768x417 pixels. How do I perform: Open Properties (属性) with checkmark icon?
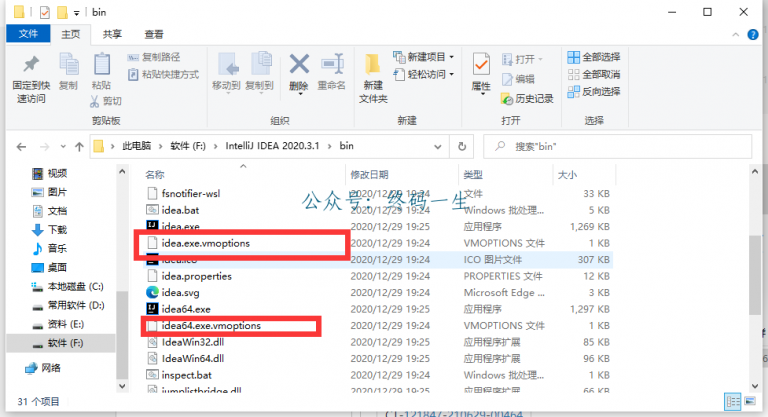pyautogui.click(x=481, y=74)
